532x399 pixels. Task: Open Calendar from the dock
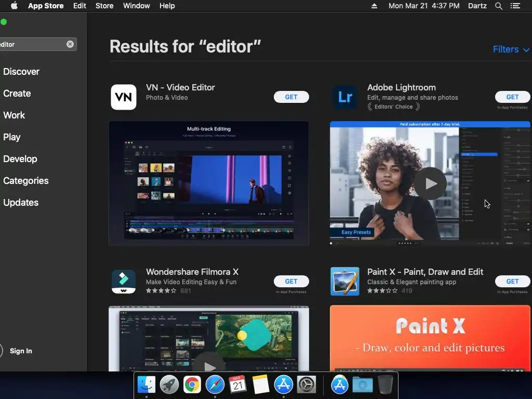coord(237,385)
